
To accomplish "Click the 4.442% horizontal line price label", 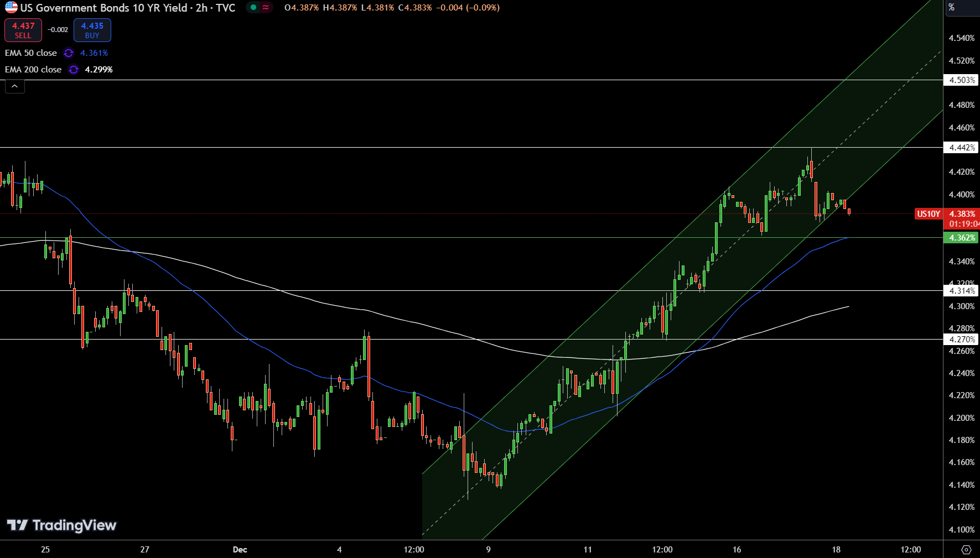I will pyautogui.click(x=961, y=148).
